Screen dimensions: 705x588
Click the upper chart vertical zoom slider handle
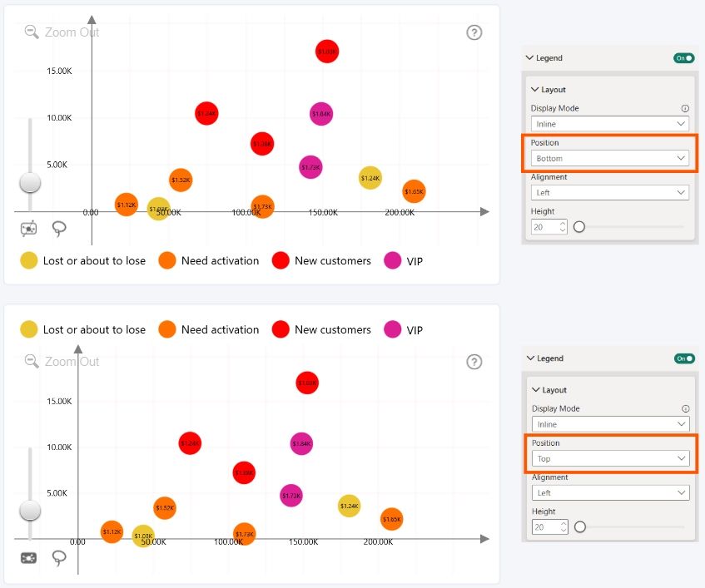(30, 183)
